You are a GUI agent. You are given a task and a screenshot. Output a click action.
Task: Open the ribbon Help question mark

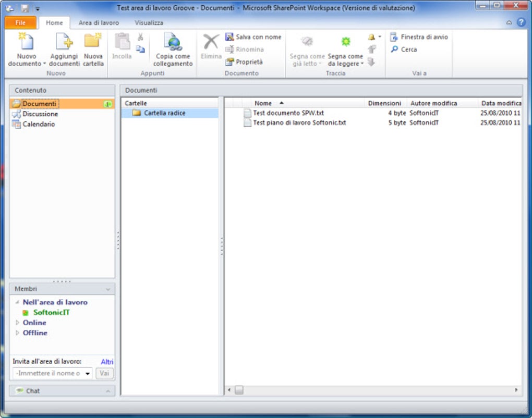pos(521,22)
